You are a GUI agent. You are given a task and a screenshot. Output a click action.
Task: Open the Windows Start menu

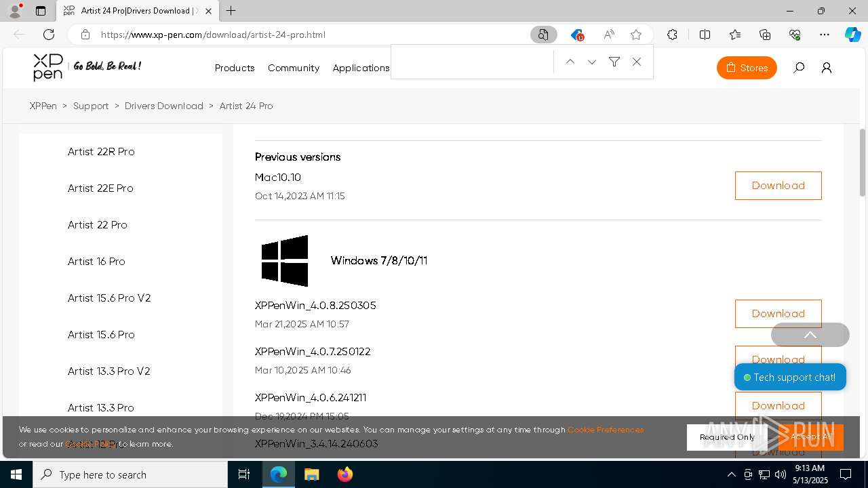[x=16, y=474]
